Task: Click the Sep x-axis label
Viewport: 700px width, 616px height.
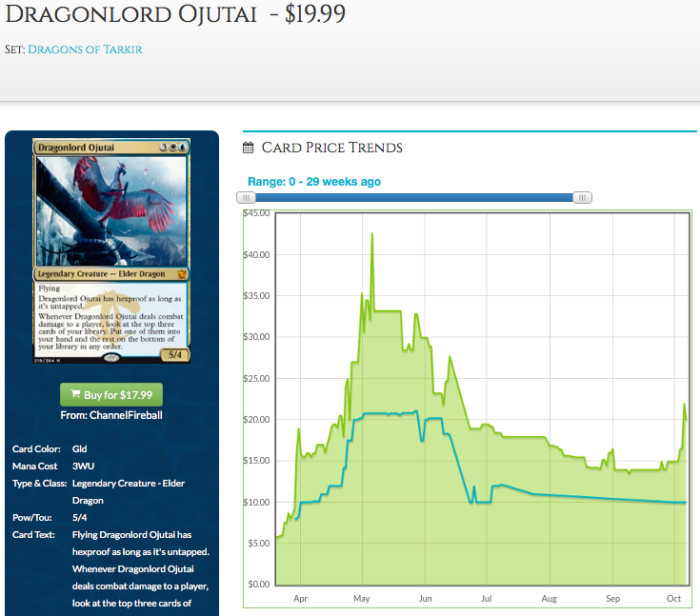Action: coord(613,599)
